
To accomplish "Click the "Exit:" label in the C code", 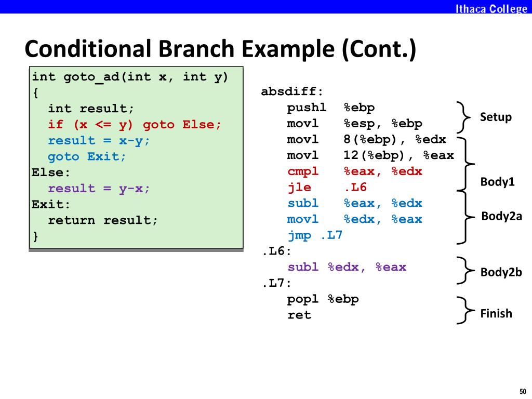I will click(x=51, y=204).
